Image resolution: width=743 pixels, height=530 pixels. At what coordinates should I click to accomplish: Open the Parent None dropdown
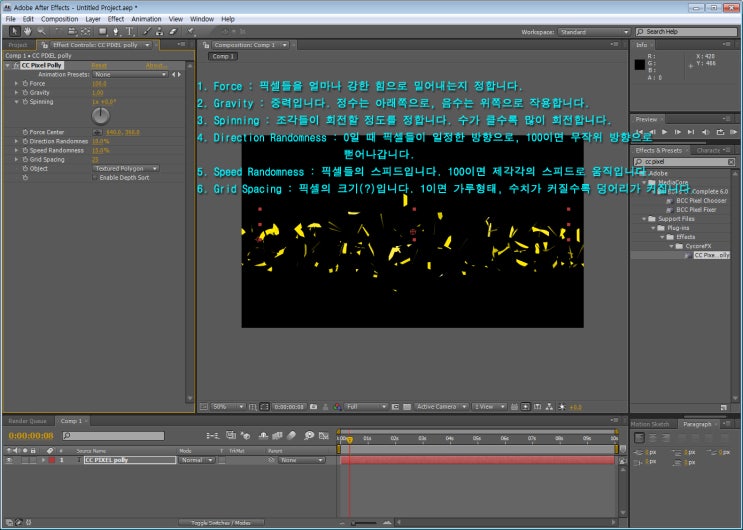point(301,460)
